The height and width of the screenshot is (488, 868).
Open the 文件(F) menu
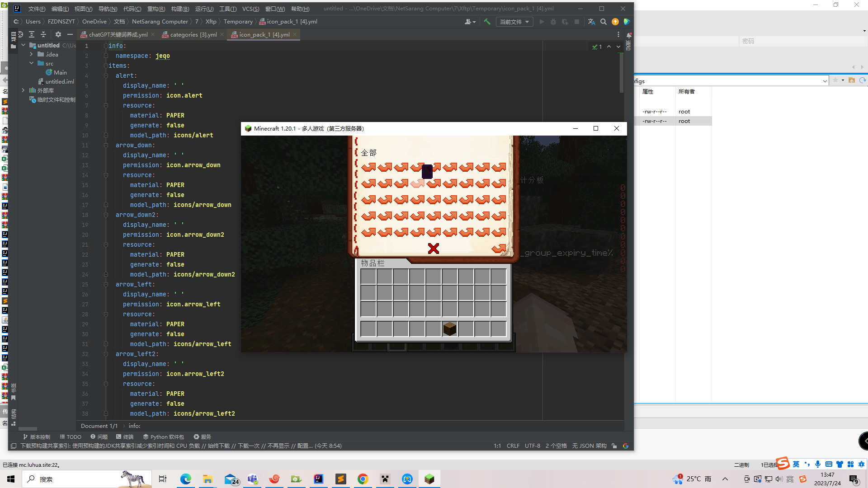tap(36, 9)
